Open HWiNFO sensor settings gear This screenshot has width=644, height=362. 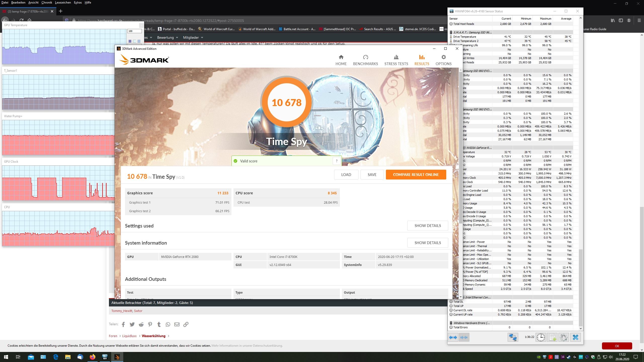click(564, 337)
